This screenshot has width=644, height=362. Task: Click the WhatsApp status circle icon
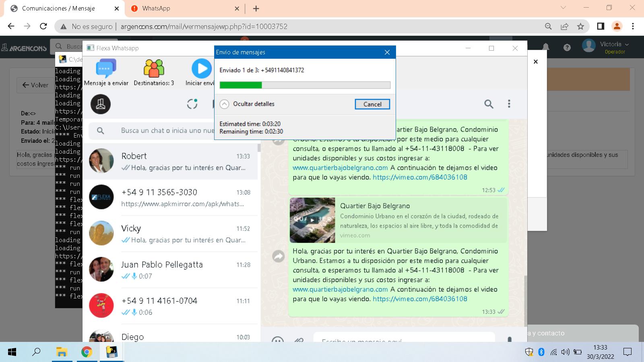click(192, 104)
